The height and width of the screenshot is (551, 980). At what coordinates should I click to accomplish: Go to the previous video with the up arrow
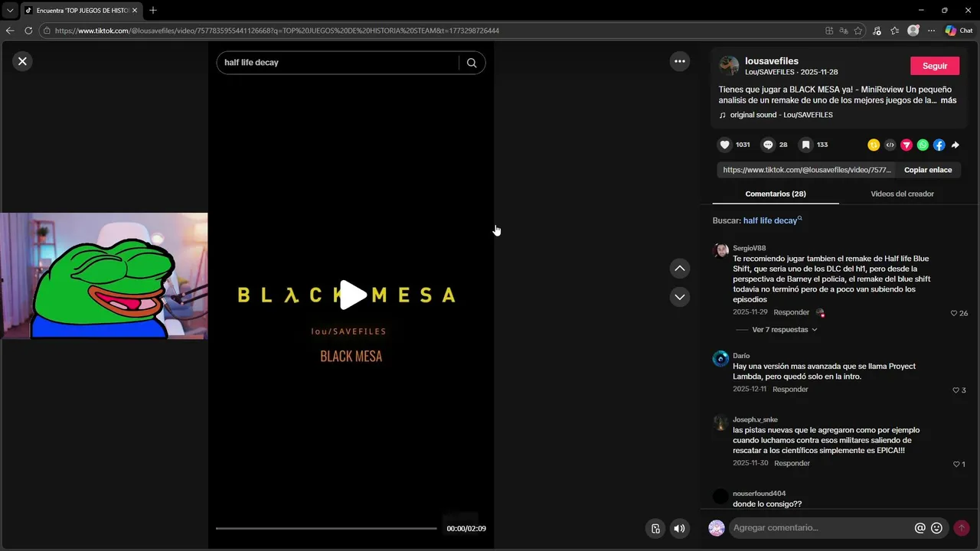(680, 268)
